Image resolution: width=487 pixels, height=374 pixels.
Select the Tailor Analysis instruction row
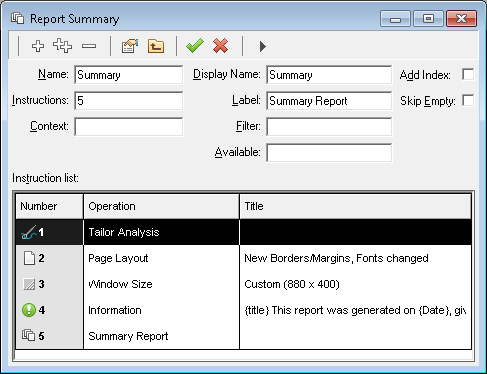[x=243, y=232]
